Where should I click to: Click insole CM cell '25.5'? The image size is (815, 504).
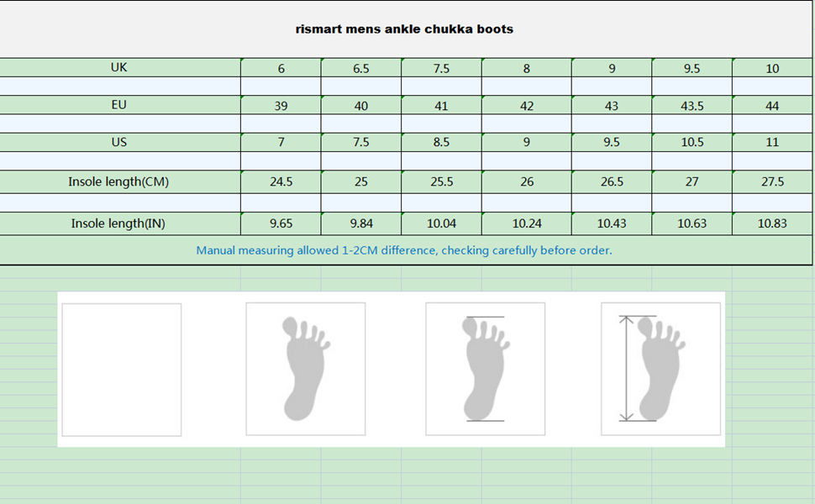(441, 181)
